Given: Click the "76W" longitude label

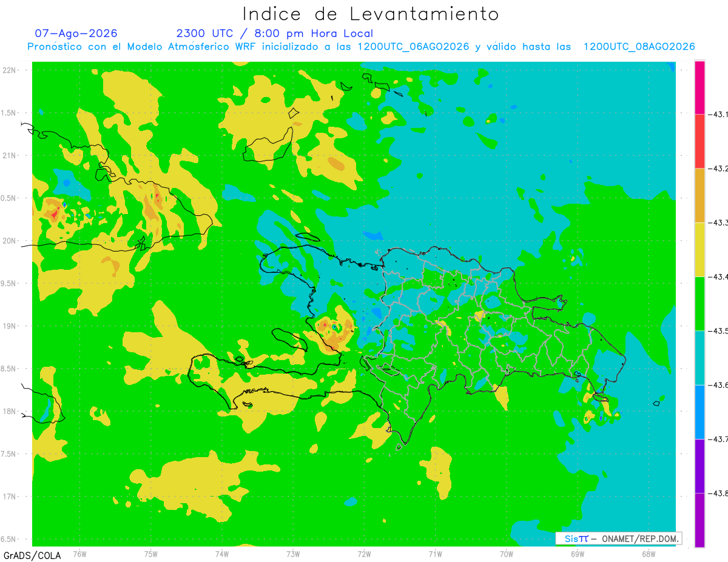Looking at the screenshot, I should coord(79,554).
